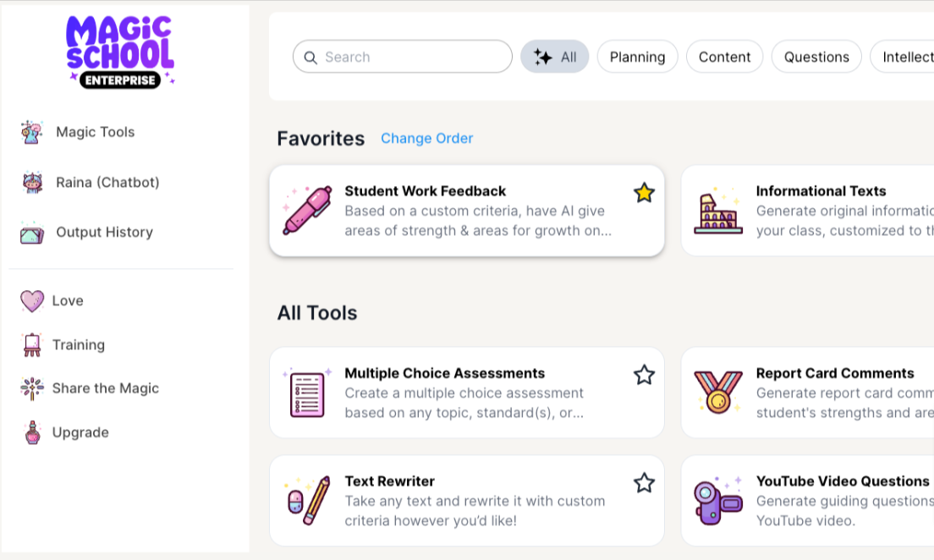Unfavorite Student Work Feedback with the star

tap(644, 193)
